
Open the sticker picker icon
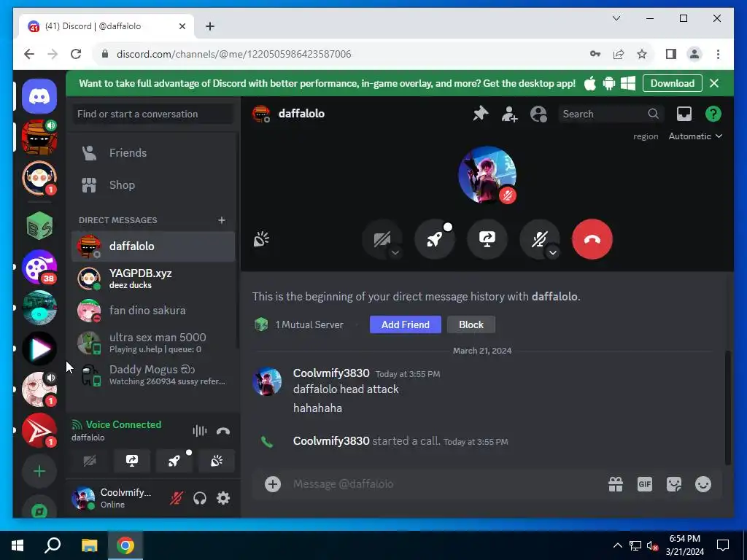coord(673,484)
